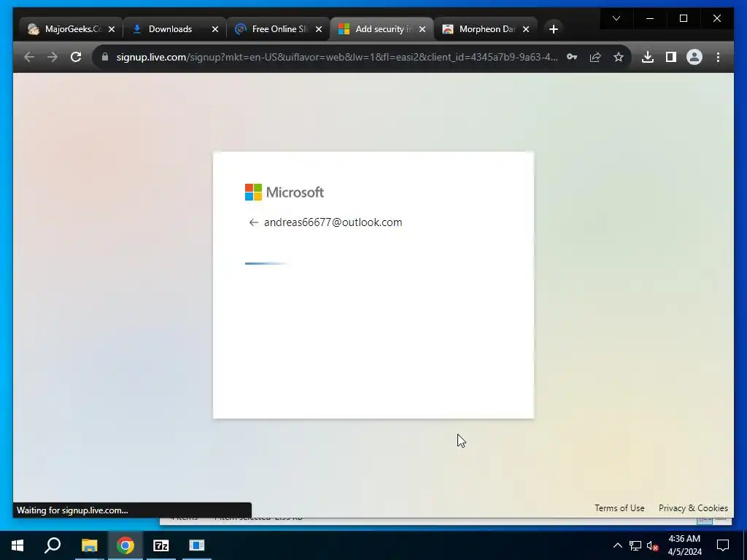This screenshot has height=560, width=747.
Task: Click the signup.live.com address bar
Action: click(336, 57)
